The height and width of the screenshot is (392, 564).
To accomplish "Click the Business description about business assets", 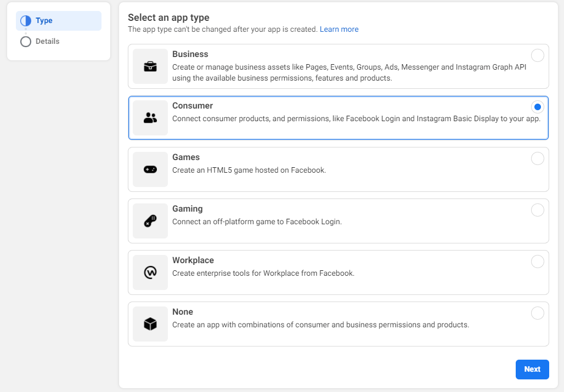I will (349, 72).
